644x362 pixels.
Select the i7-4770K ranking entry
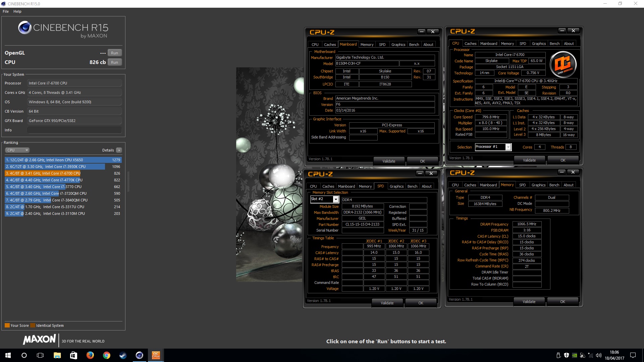click(63, 180)
